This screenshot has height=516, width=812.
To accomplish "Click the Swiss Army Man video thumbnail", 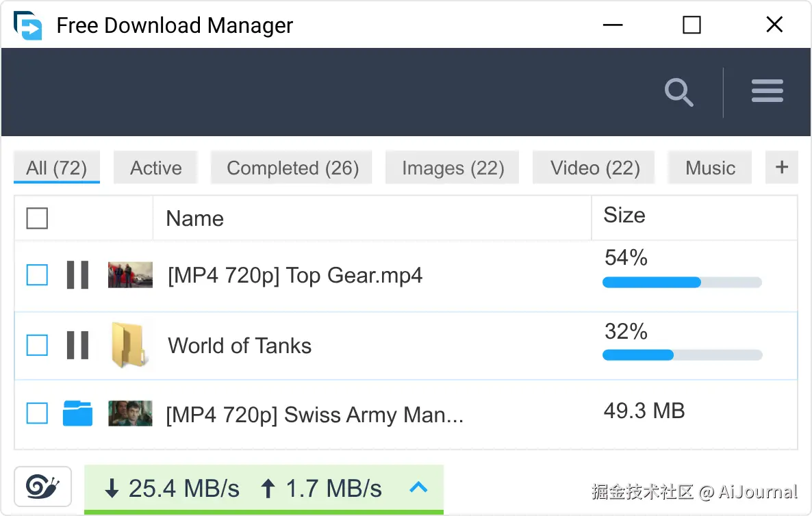I will tap(130, 413).
